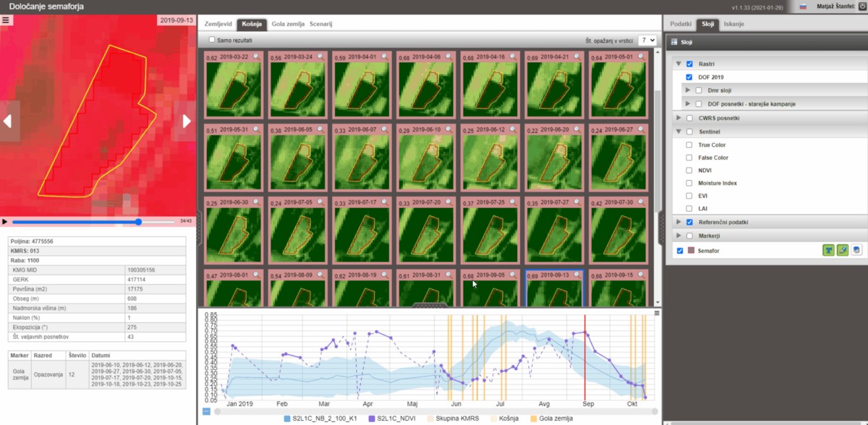Toggle Skupina KMRS legend entry
Screen dimensions: 868x425
pos(454,418)
